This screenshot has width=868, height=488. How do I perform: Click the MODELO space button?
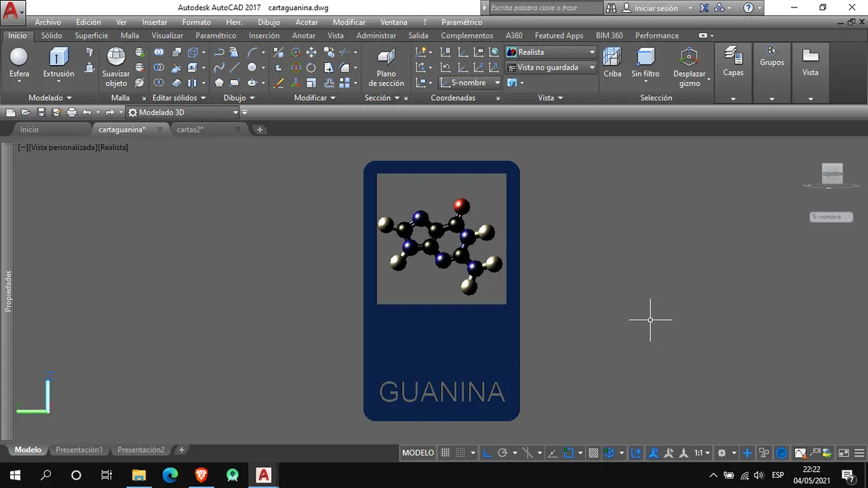418,453
